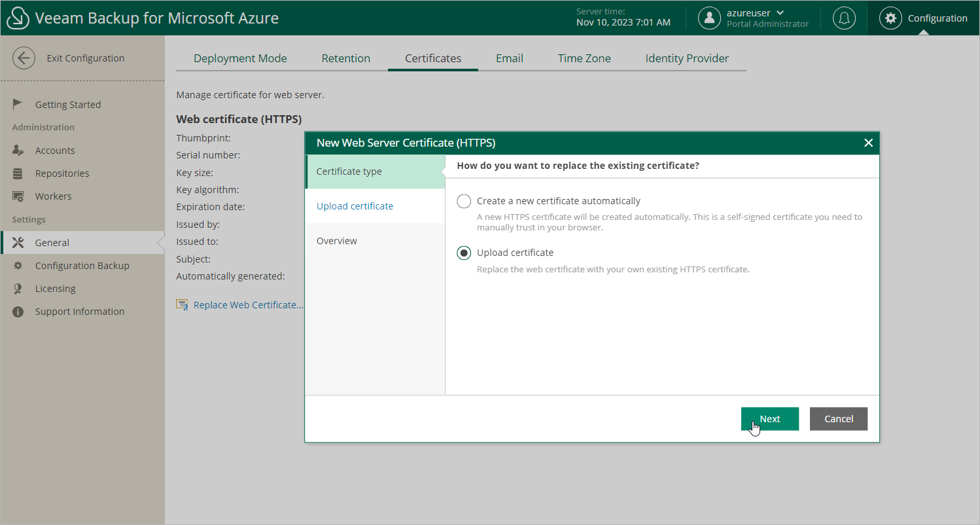Close the New Web Server Certificate dialog
This screenshot has width=980, height=525.
click(868, 143)
